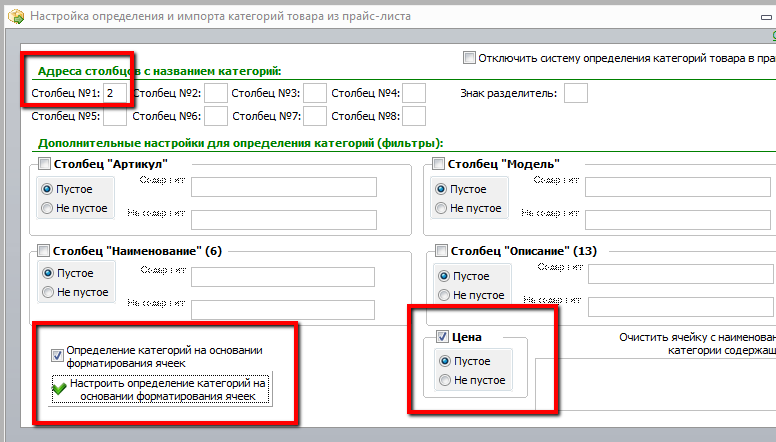The image size is (776, 442).
Task: Click the green checkmark icon on the formatting button
Action: pyautogui.click(x=59, y=389)
